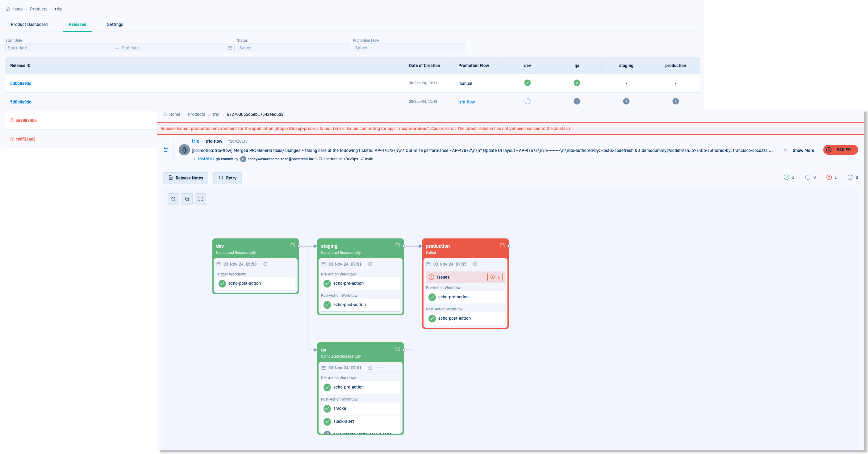Open failed release ab298246e
Viewport: 868px width, 454px height.
coord(26,120)
